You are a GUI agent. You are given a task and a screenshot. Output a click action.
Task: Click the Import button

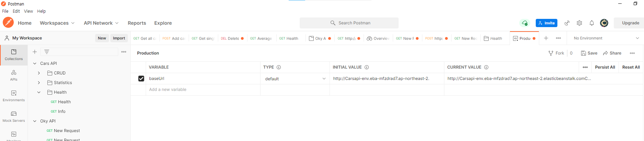119,38
